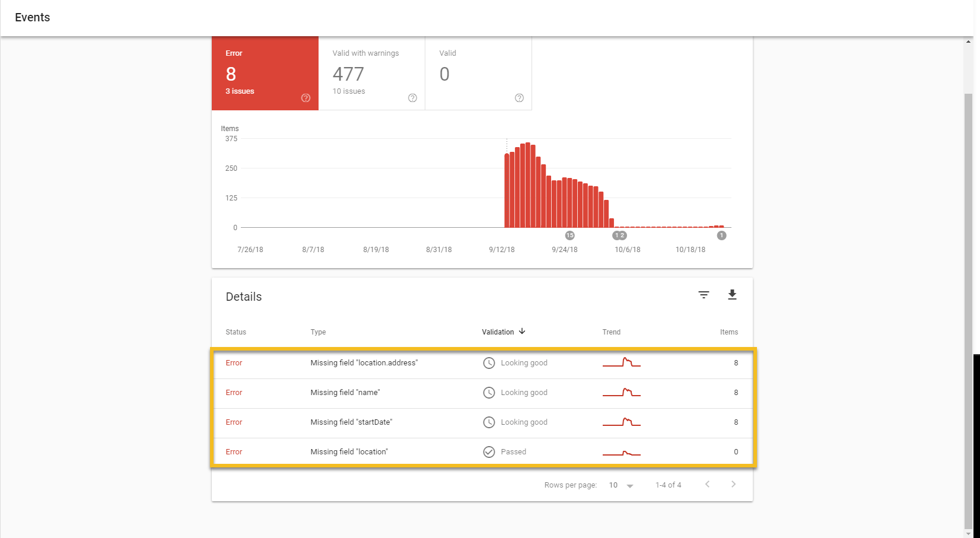Click the trend sparkline on the startDate row
The image size is (980, 538).
click(621, 422)
